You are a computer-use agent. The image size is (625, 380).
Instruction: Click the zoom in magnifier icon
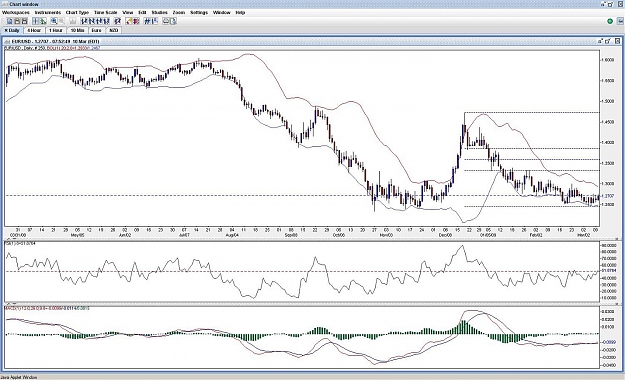(54, 22)
